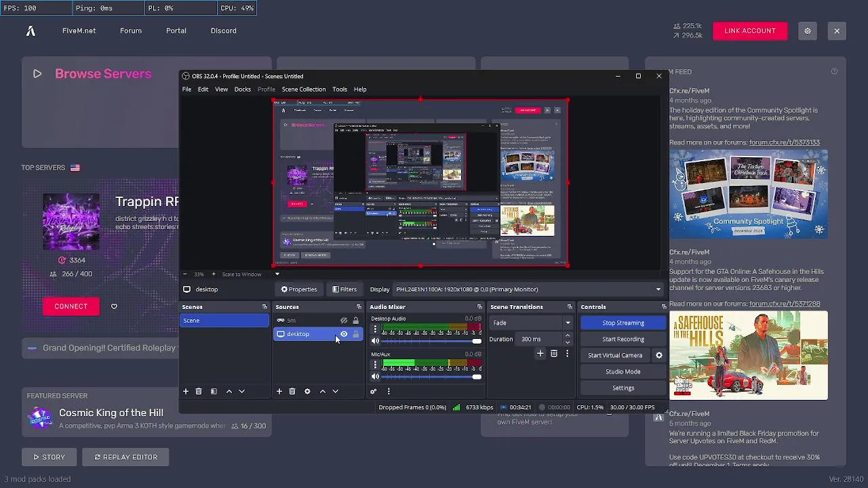Open Desktop Audio three-dot options
This screenshot has width=868, height=488.
(375, 329)
